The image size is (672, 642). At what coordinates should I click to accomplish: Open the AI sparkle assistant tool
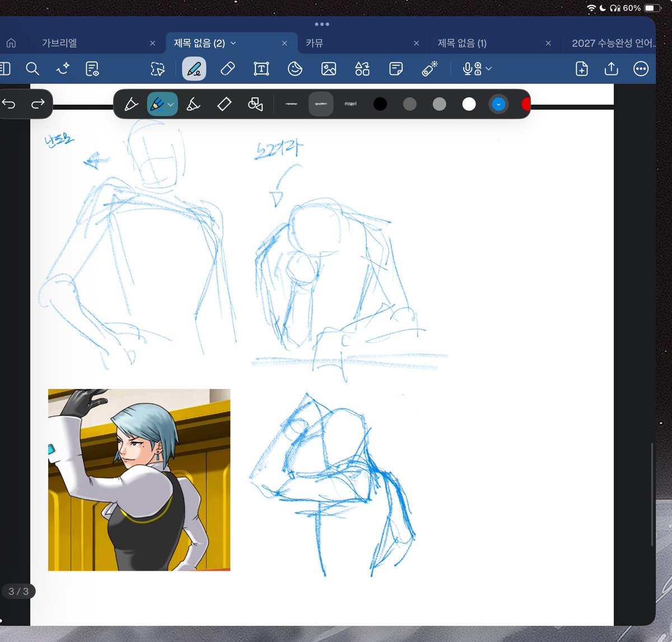[x=63, y=68]
